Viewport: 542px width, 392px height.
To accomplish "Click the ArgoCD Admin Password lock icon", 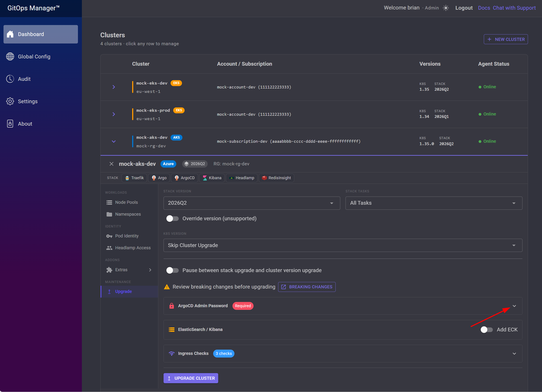I will 172,306.
